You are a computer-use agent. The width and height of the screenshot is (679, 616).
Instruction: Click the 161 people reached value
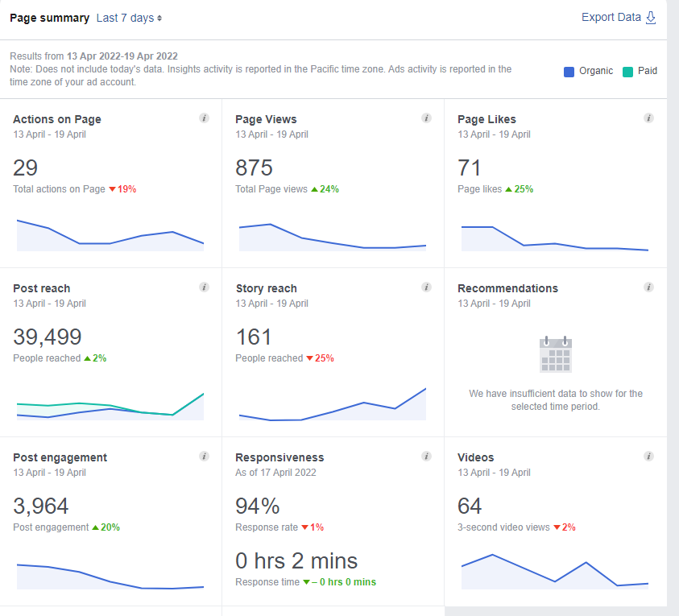(x=254, y=337)
